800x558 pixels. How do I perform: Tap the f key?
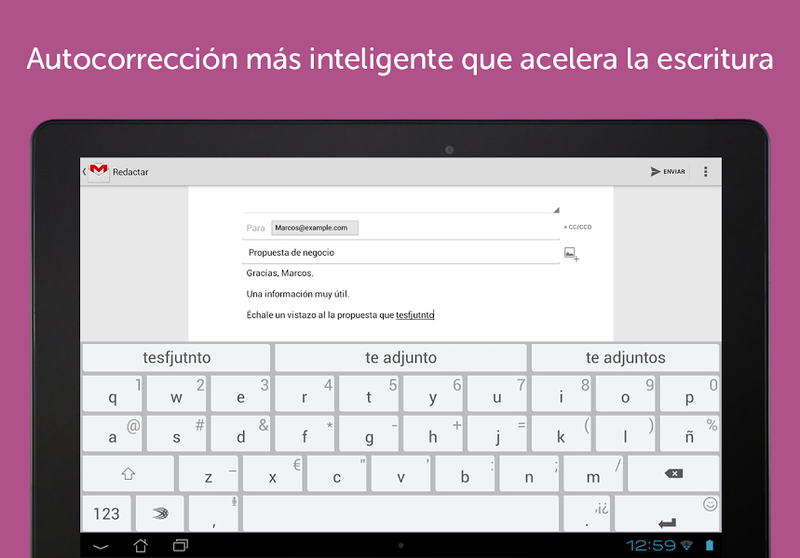tap(305, 434)
